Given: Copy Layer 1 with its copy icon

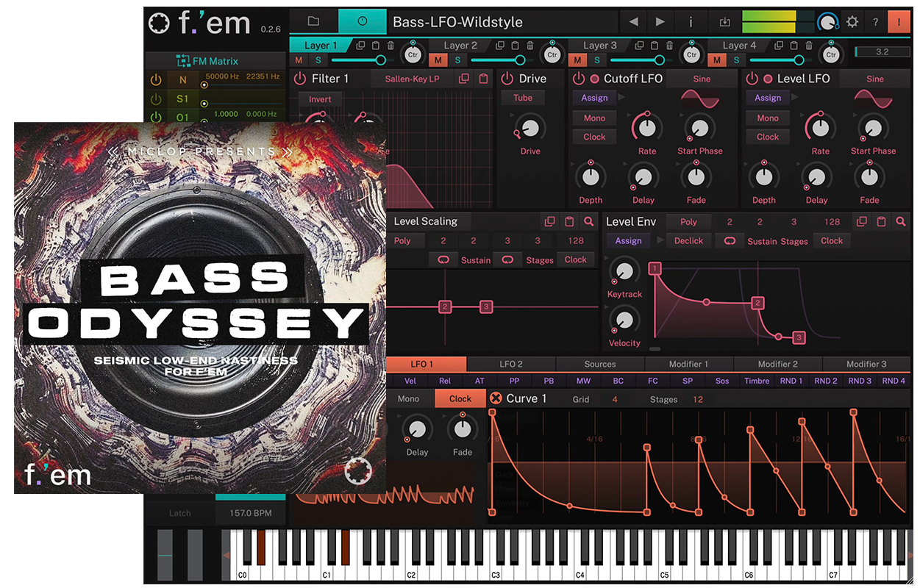Looking at the screenshot, I should coord(360,46).
